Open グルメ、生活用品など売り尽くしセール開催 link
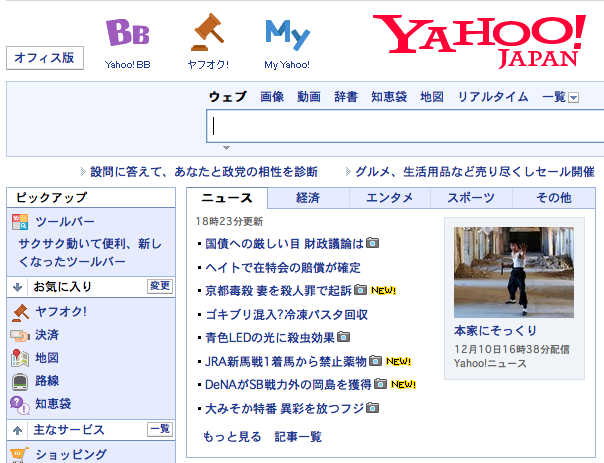 point(475,171)
